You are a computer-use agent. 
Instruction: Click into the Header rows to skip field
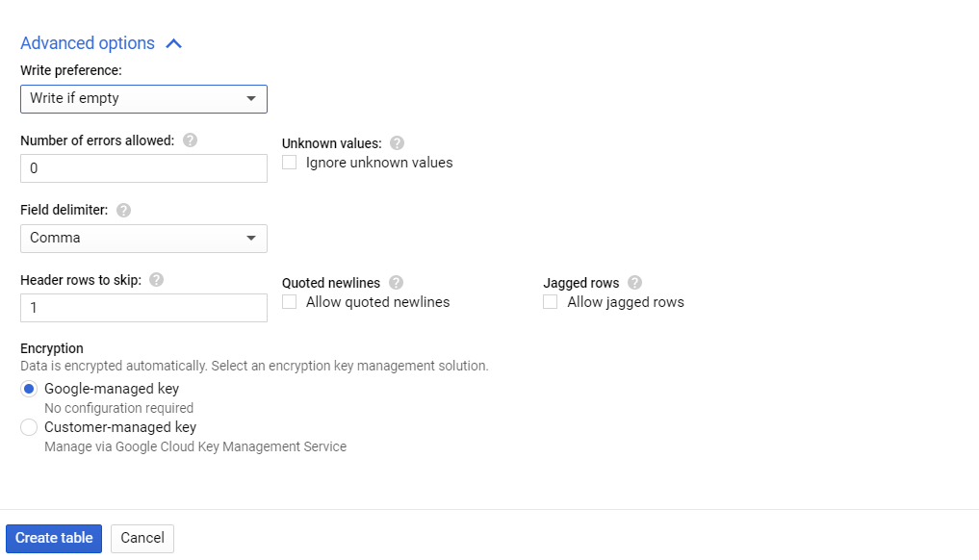[143, 308]
